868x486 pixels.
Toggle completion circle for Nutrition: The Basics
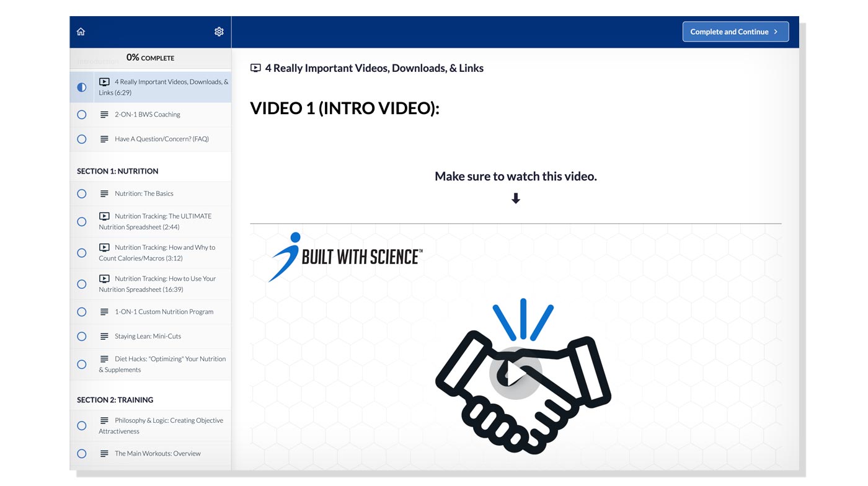point(82,194)
